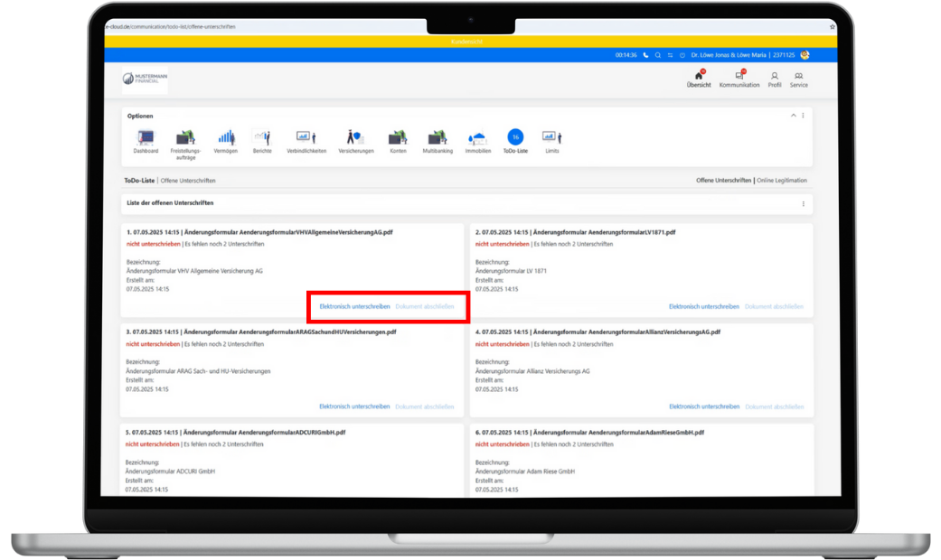Select the Vermögen icon
The image size is (941, 560).
pyautogui.click(x=225, y=138)
